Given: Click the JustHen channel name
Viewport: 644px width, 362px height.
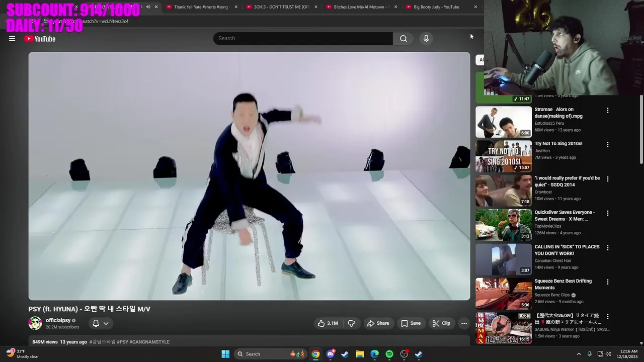Looking at the screenshot, I should click(x=542, y=150).
